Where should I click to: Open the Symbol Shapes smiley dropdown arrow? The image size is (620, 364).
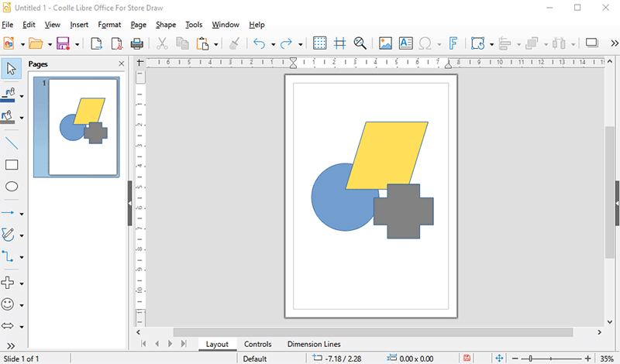tap(22, 305)
